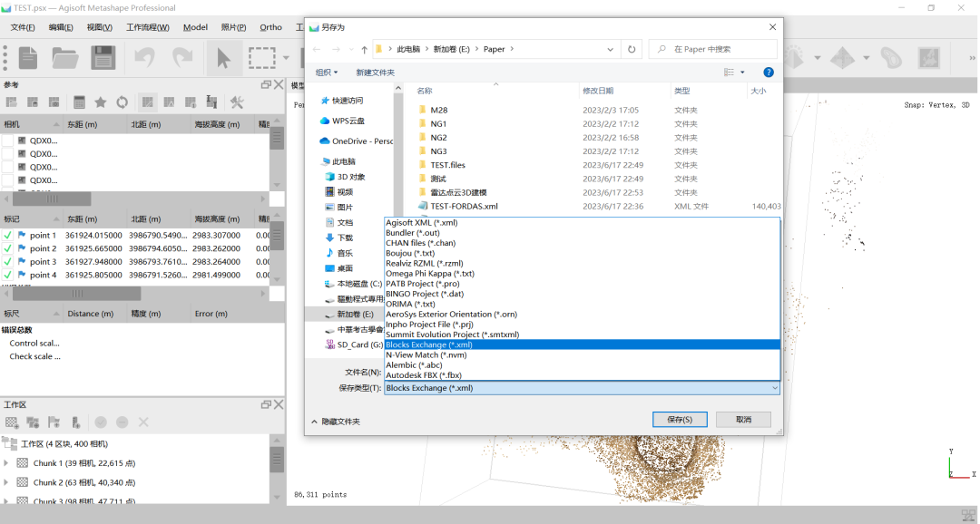Float the reference panel using undock icon
The height and width of the screenshot is (524, 980).
266,85
